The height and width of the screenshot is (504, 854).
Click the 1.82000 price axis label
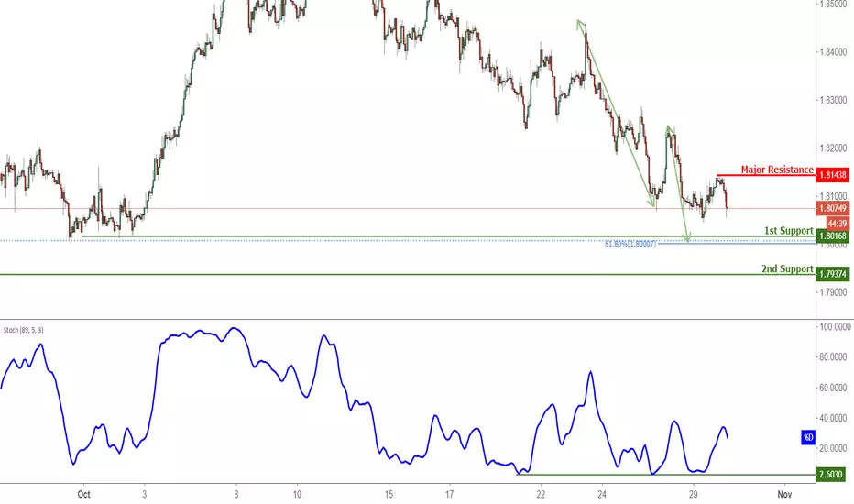(x=833, y=148)
